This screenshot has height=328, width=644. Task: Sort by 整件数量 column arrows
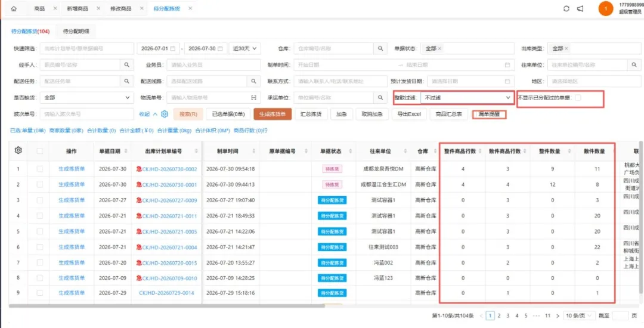pos(569,151)
